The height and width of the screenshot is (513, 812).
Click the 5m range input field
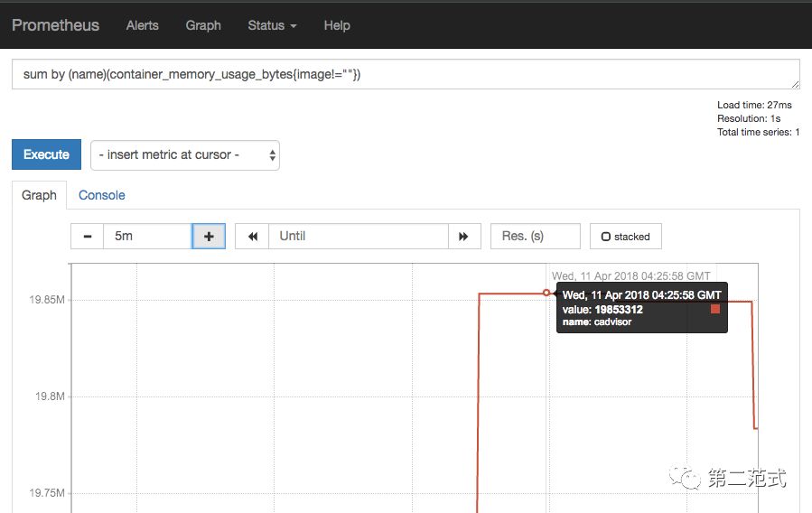pos(147,237)
